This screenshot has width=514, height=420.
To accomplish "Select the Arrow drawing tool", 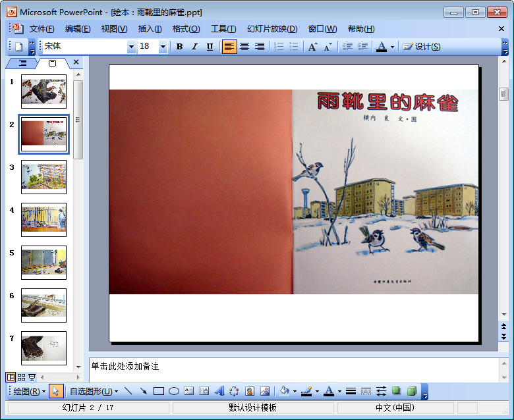I will (x=143, y=391).
